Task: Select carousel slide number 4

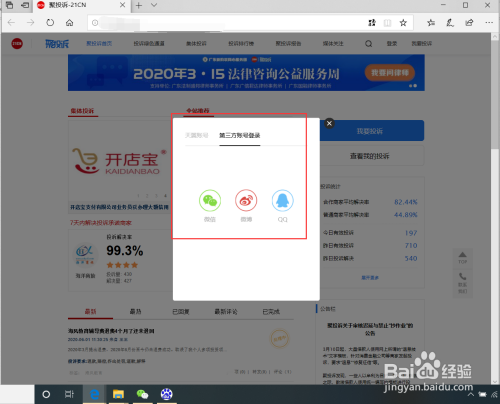Action: [165, 196]
